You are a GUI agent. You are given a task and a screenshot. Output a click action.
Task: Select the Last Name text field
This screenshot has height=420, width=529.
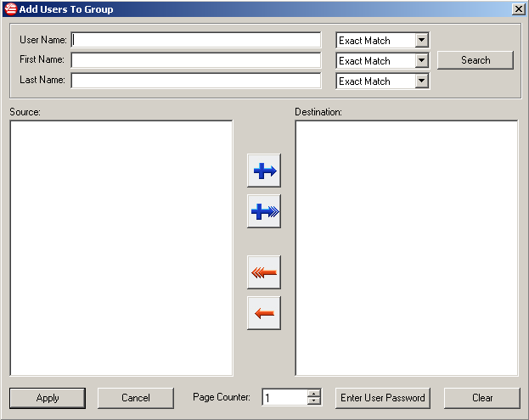[196, 81]
